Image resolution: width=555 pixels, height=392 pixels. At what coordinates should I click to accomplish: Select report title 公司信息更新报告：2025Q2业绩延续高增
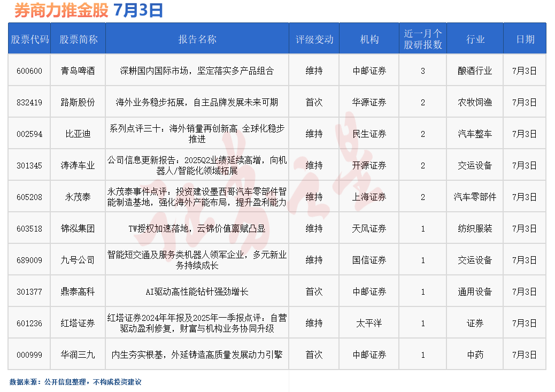click(x=197, y=165)
